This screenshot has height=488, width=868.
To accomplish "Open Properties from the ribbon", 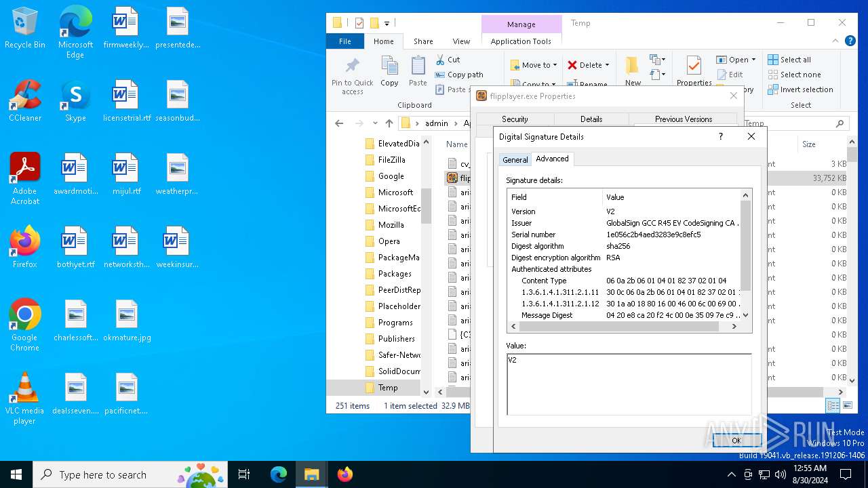I will click(694, 72).
